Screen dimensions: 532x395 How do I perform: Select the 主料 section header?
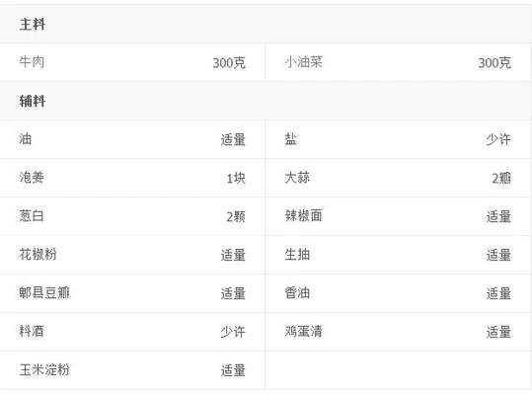click(x=33, y=24)
